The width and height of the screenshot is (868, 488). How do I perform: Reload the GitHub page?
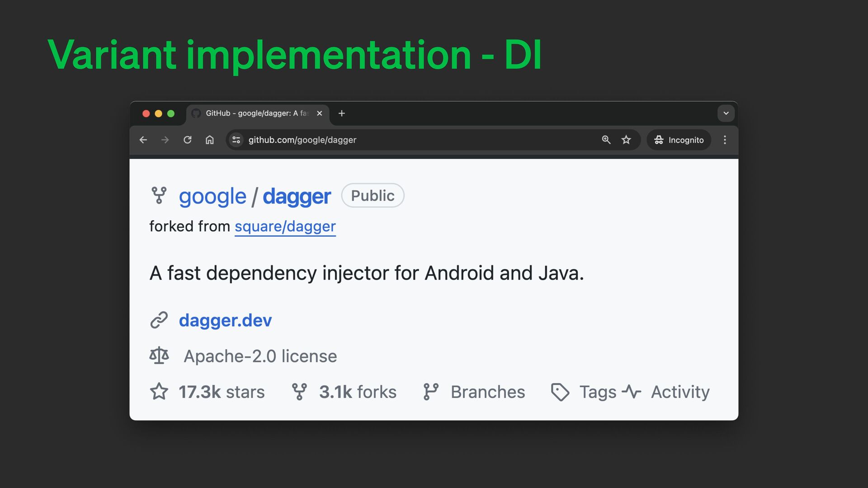187,140
